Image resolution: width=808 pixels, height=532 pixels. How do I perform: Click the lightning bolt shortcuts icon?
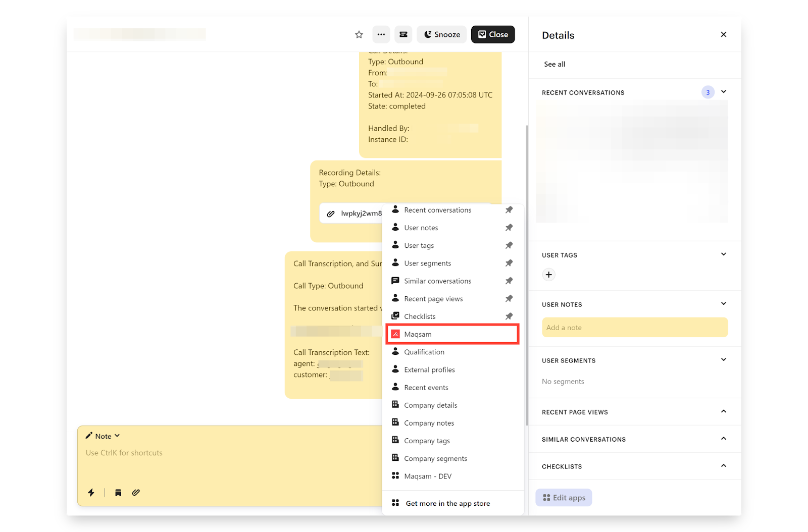coord(91,493)
